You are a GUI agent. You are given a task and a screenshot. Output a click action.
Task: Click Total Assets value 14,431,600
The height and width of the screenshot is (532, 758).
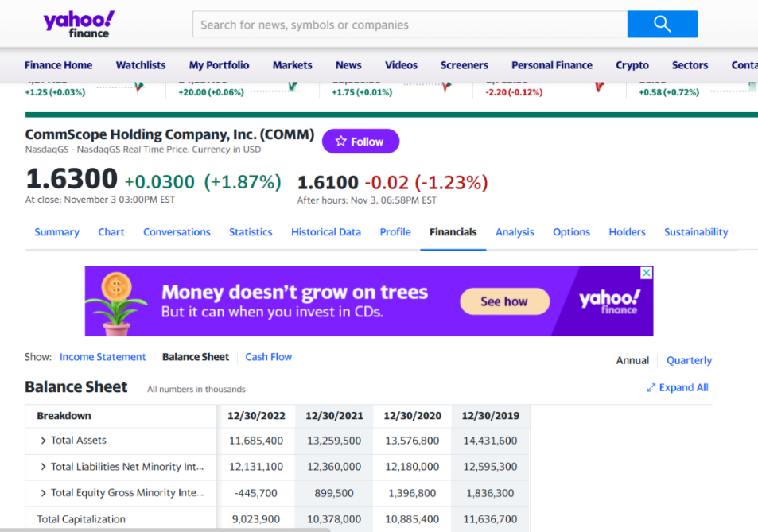tap(490, 441)
